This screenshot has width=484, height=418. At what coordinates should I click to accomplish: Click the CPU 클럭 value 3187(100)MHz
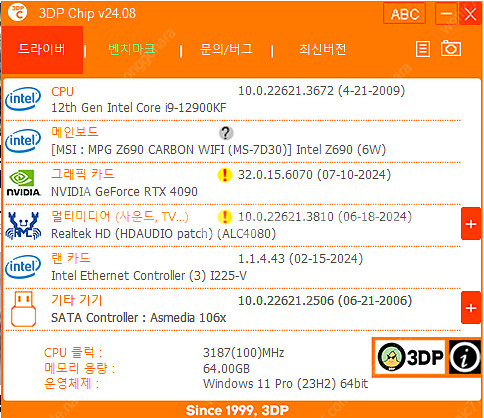[244, 353]
